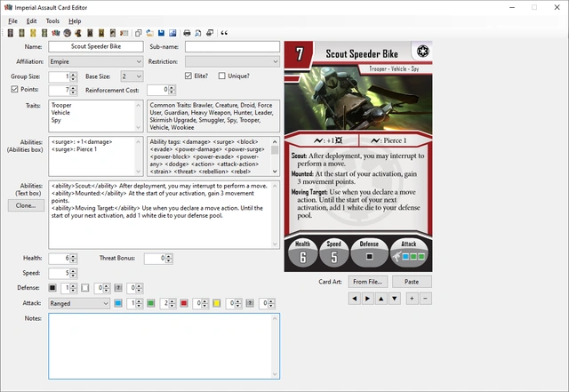Click the Print Preview magnifier icon
Viewport: 569px width, 392px height.
point(198,33)
